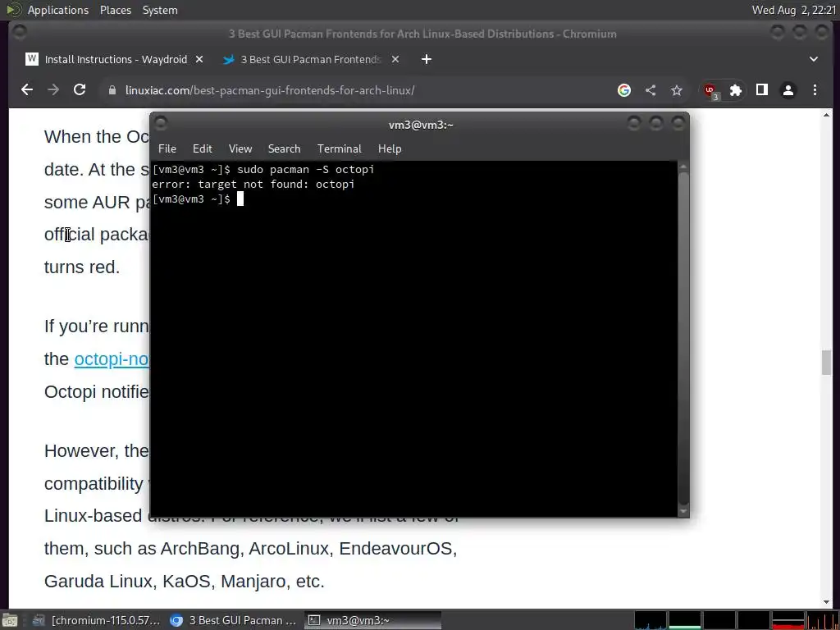Reload the linuxiac page
840x630 pixels.
[x=80, y=90]
